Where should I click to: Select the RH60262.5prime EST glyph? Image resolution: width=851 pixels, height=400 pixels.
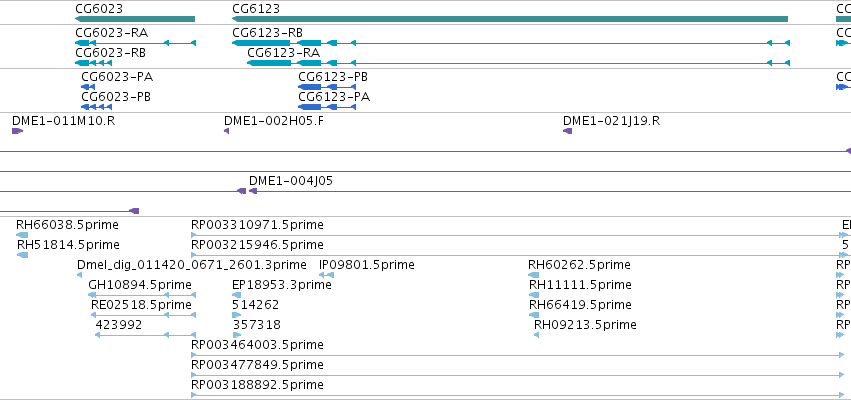[x=534, y=275]
